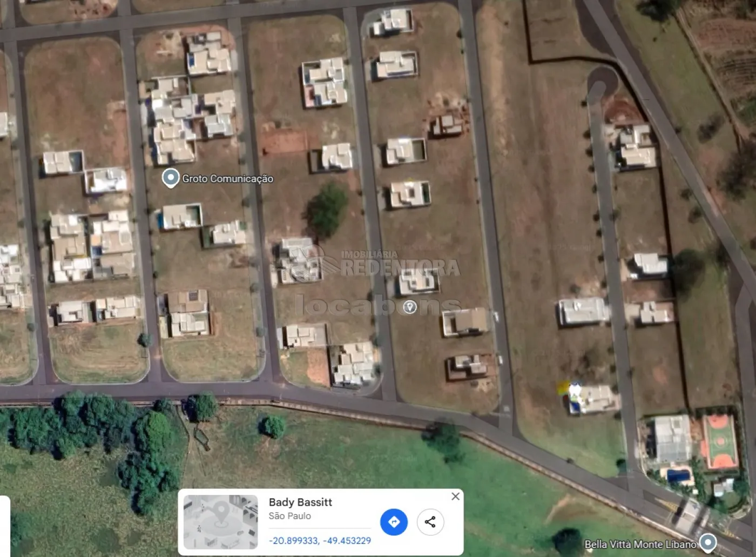Click the yellow object beside the house pool
The width and height of the screenshot is (756, 557).
563,387
